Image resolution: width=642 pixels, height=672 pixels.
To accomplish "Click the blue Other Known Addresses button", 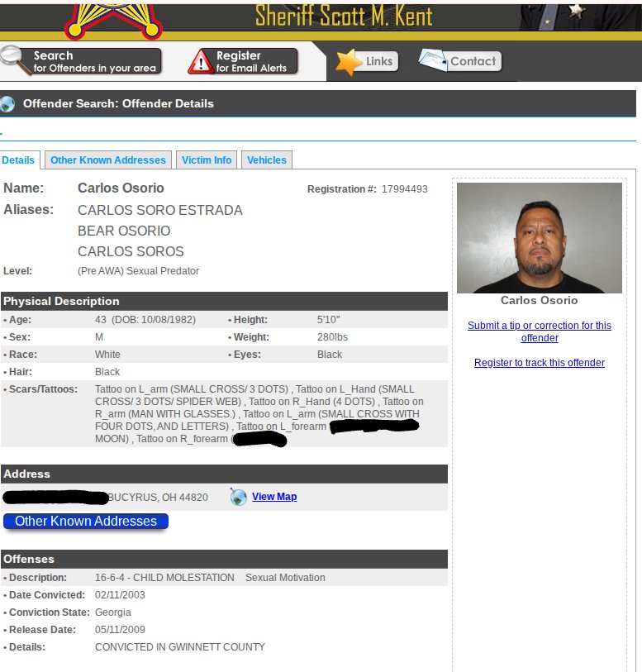I will 86,521.
